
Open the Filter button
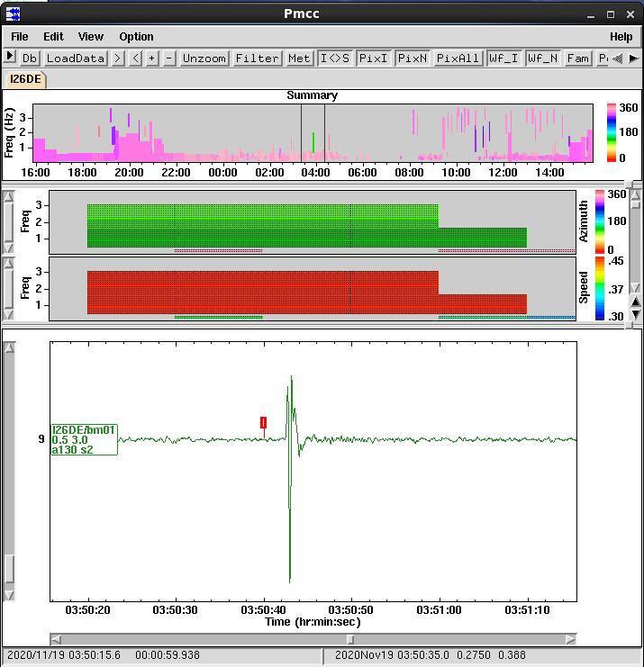[257, 59]
